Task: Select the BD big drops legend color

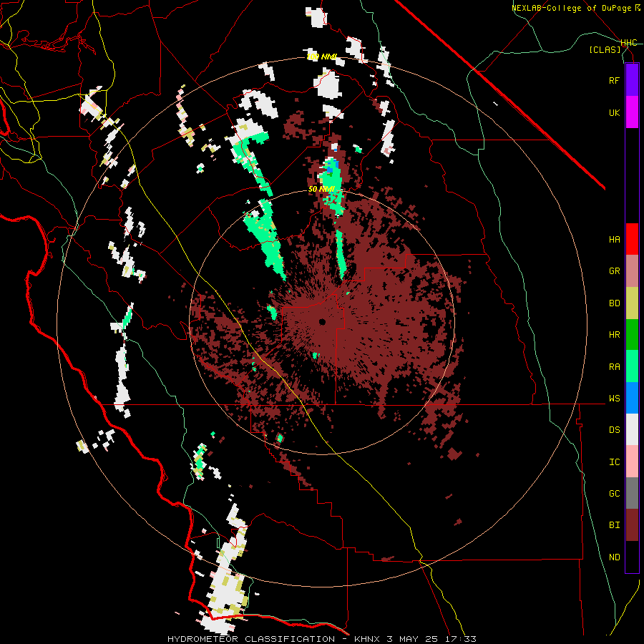Action: tap(632, 303)
